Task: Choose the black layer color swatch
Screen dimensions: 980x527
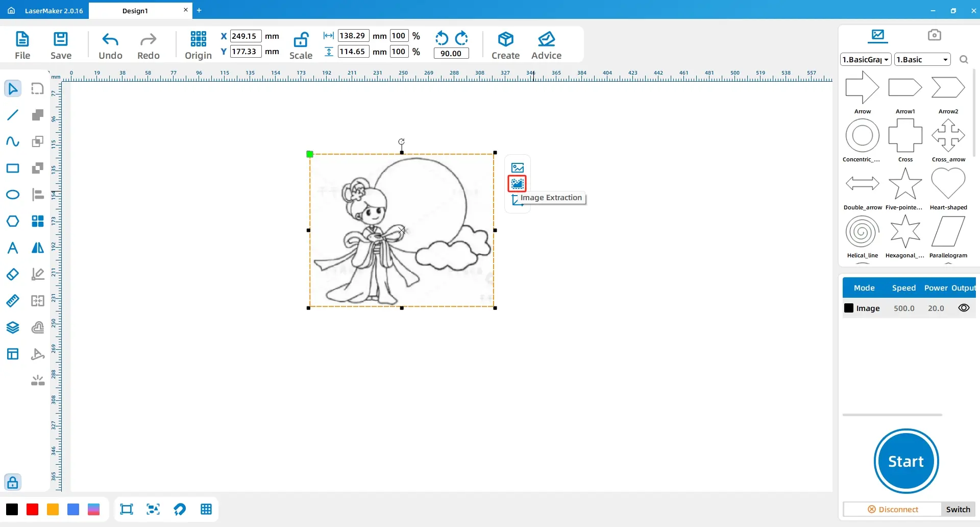Action: 12,509
